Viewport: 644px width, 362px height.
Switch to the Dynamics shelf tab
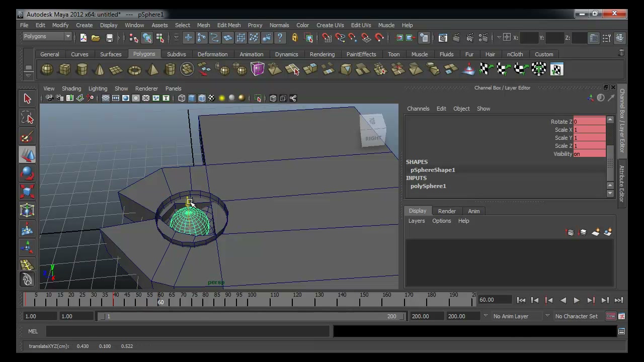286,54
